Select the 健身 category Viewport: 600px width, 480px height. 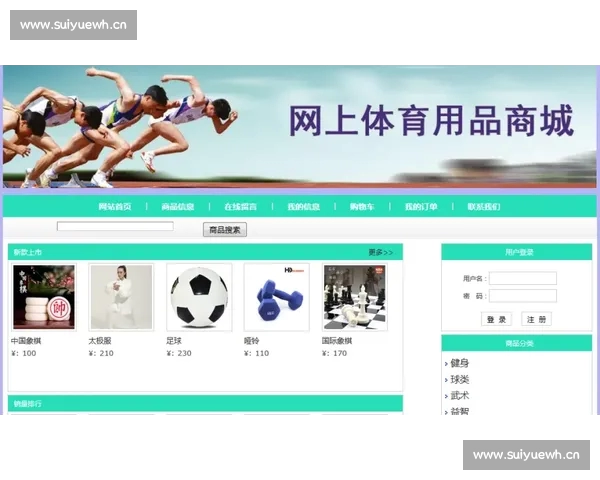click(460, 363)
